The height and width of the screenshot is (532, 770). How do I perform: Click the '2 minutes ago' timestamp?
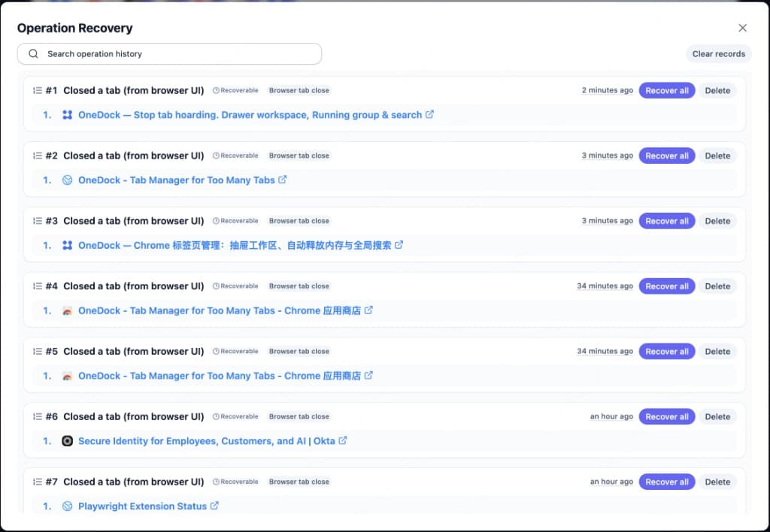[607, 90]
